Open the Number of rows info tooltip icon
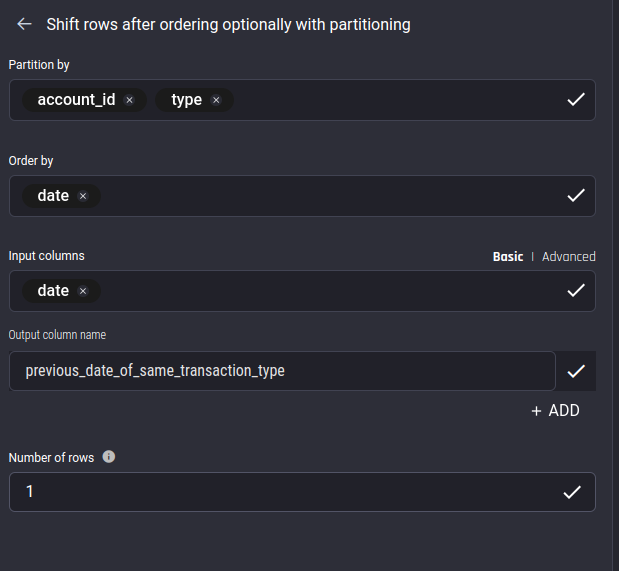This screenshot has width=619, height=571. point(109,457)
